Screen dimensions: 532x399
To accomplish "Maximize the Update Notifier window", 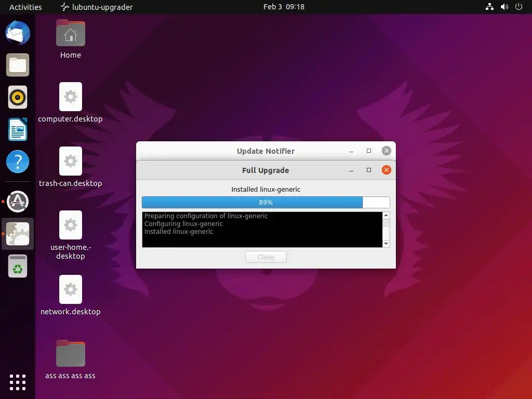I will (x=369, y=151).
